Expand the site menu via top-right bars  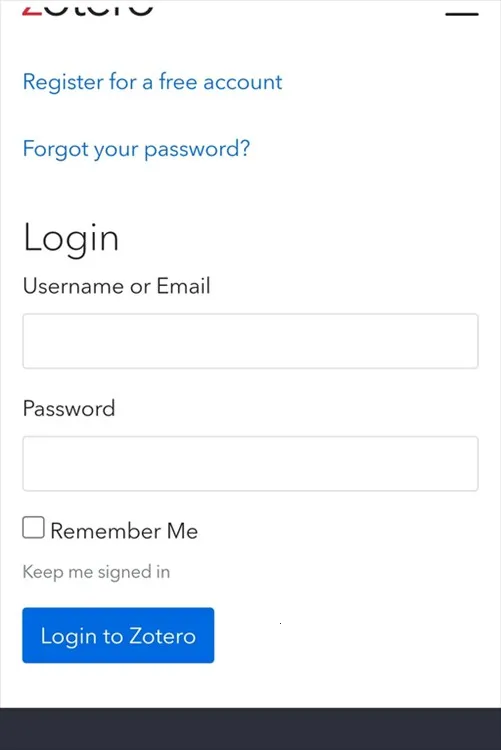[462, 13]
